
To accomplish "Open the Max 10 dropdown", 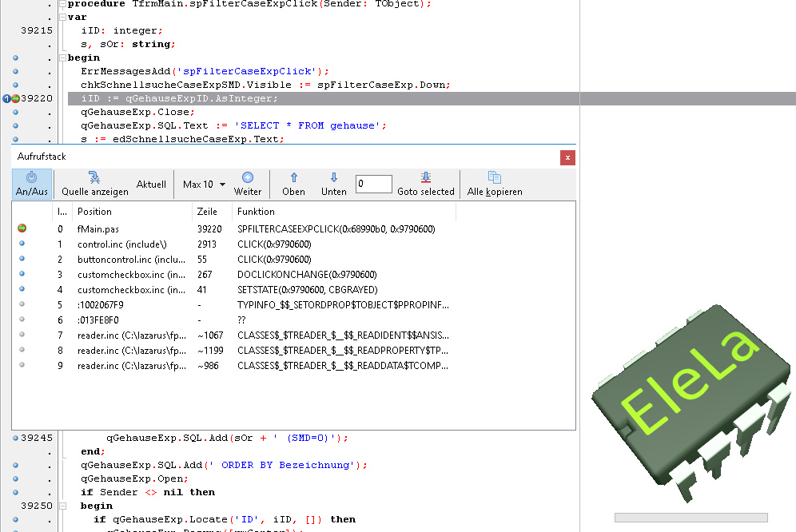I will [204, 185].
